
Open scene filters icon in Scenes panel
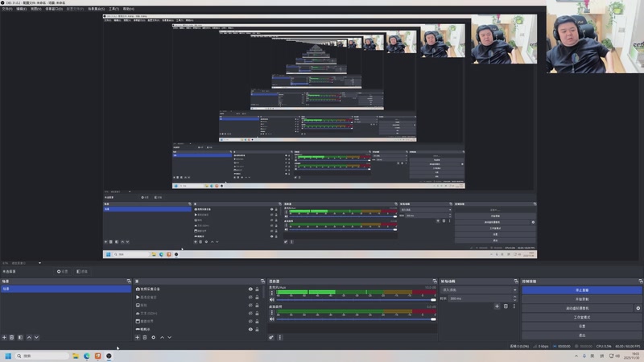pyautogui.click(x=20, y=337)
